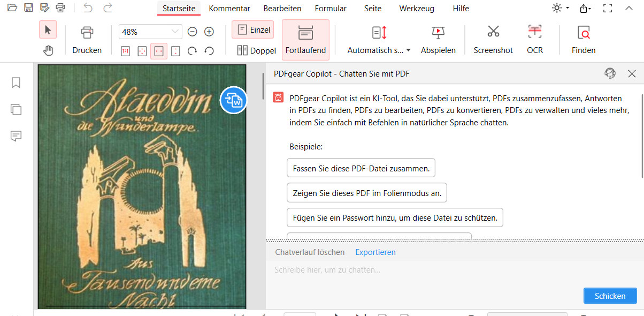
Task: Convert page to Word via floating icon
Action: 233,101
